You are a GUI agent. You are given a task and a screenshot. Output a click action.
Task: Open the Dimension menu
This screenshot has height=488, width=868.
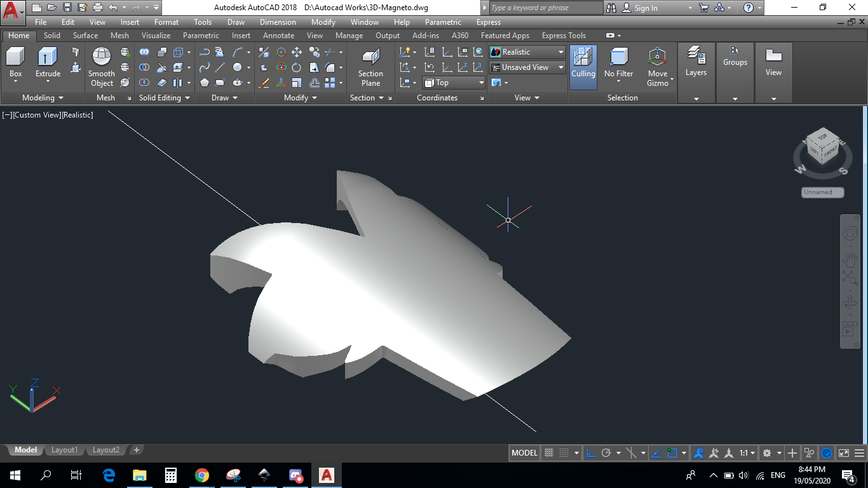click(x=278, y=22)
